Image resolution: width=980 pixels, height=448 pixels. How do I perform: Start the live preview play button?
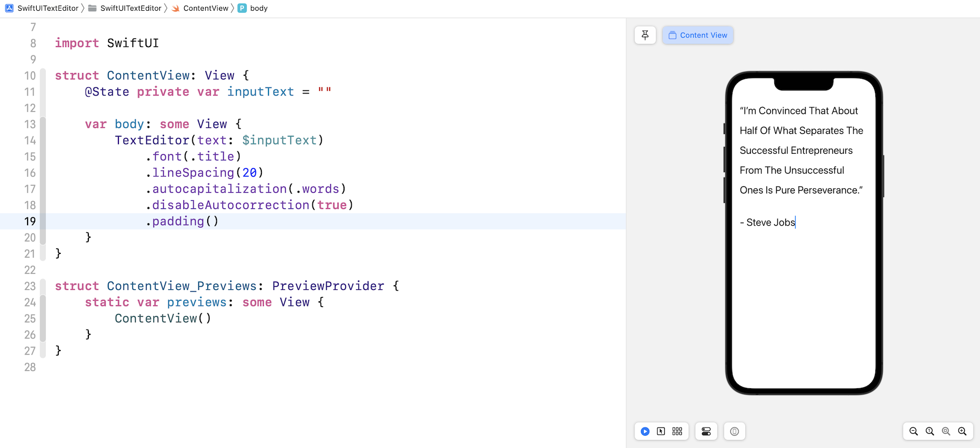(x=645, y=432)
